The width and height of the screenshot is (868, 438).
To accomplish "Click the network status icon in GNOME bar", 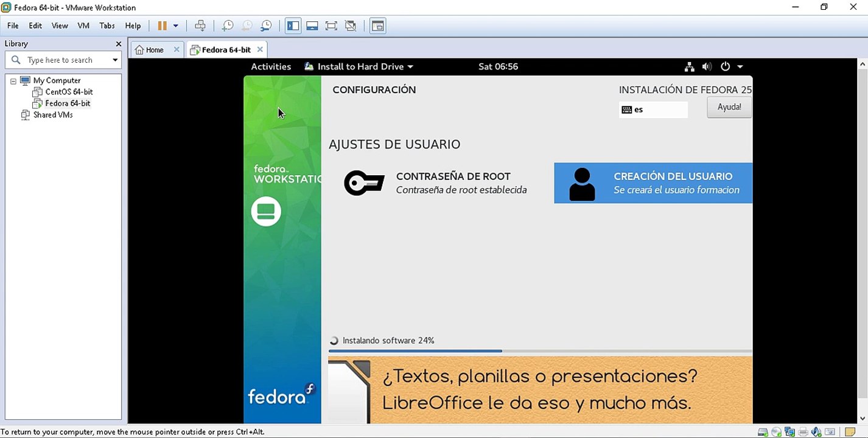I will coord(689,67).
